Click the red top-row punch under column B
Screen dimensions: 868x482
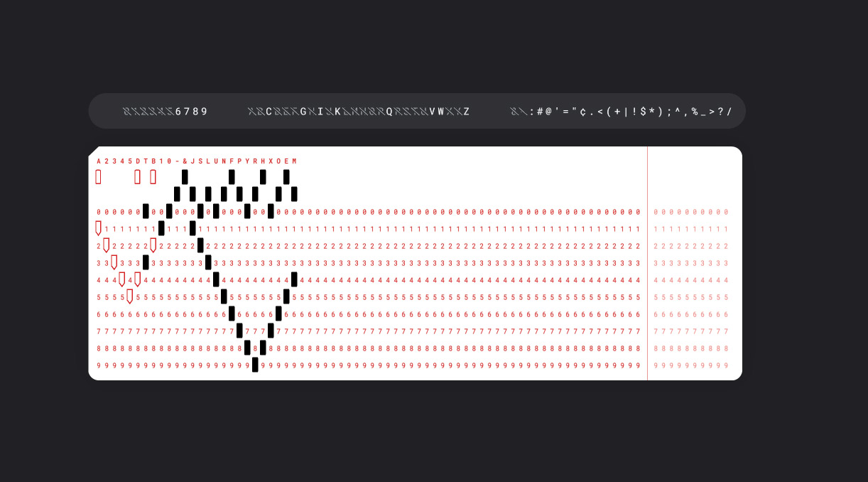click(x=153, y=177)
